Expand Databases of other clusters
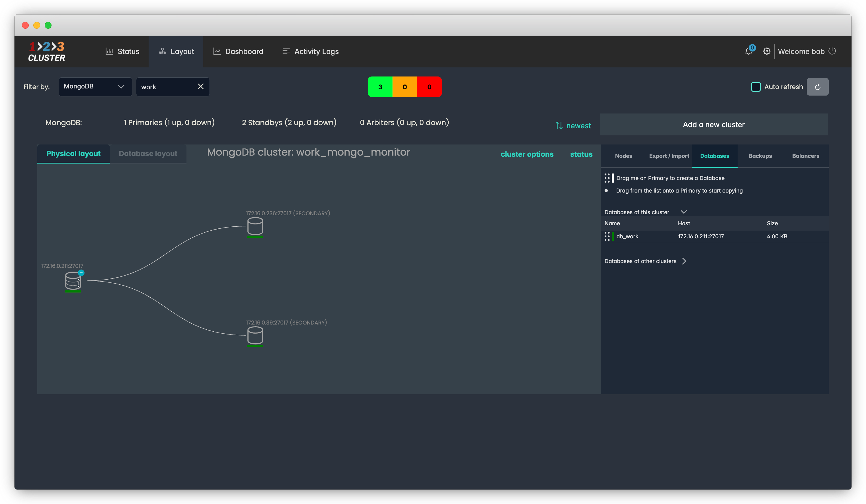Viewport: 866px width, 504px height. click(684, 261)
